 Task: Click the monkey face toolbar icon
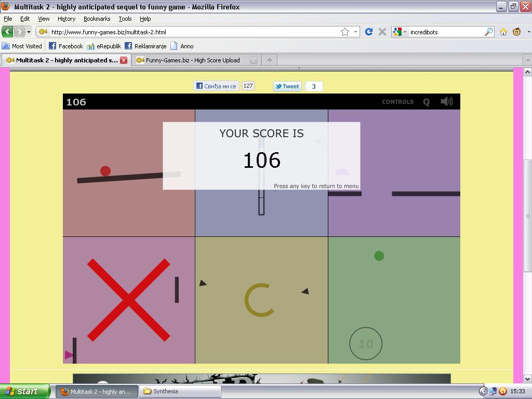point(516,32)
